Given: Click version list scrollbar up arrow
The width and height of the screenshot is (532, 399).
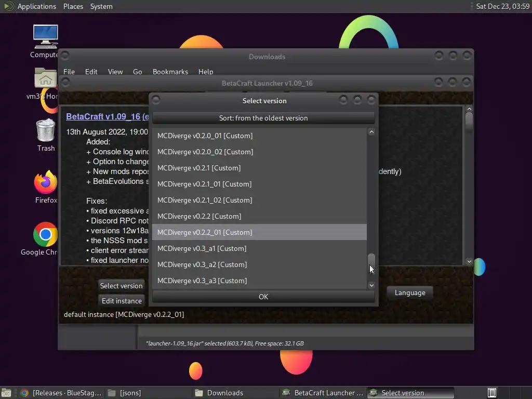Looking at the screenshot, I should pos(371,132).
